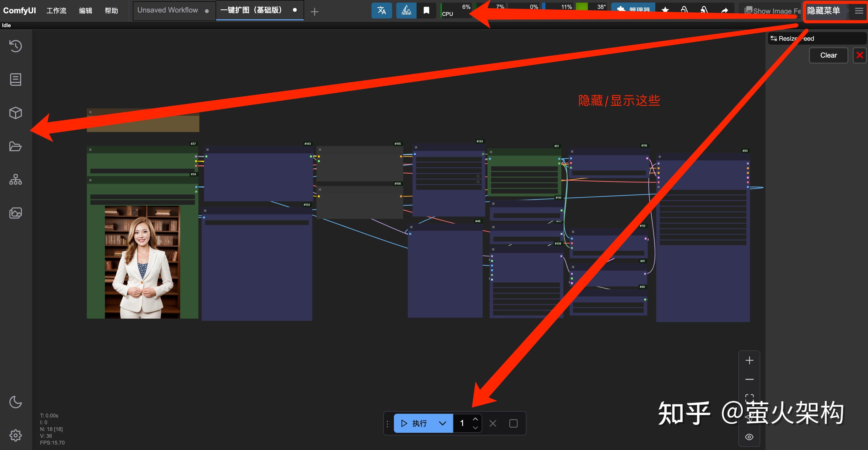Run workflow with the 执行 button
Image resolution: width=868 pixels, height=450 pixels.
[414, 423]
